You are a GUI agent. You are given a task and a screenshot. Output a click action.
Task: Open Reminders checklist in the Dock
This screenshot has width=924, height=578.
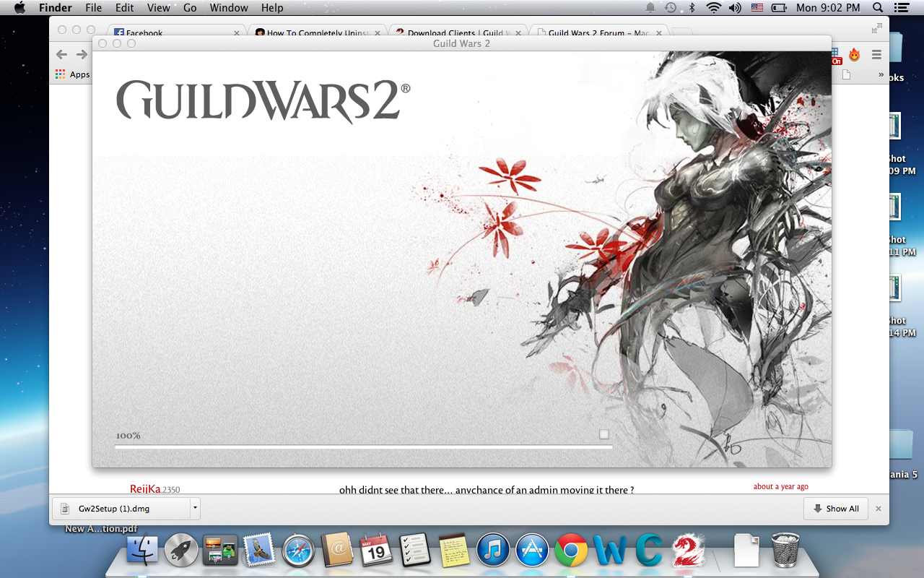415,551
